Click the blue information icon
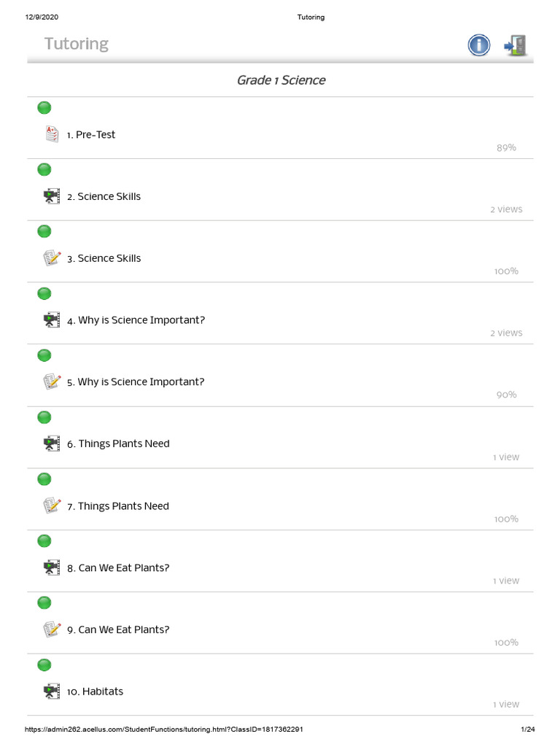This screenshot has height=747, width=560. point(478,45)
